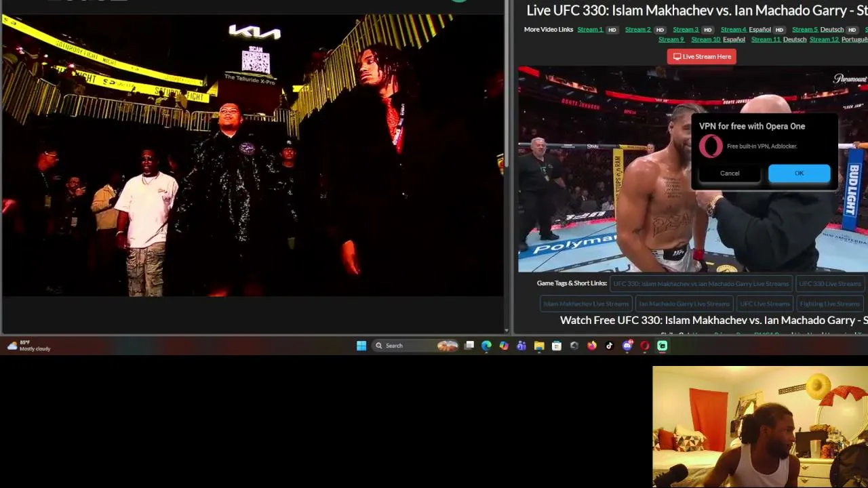This screenshot has width=868, height=488.
Task: Open Microsoft Copilot from the taskbar
Action: coord(504,346)
